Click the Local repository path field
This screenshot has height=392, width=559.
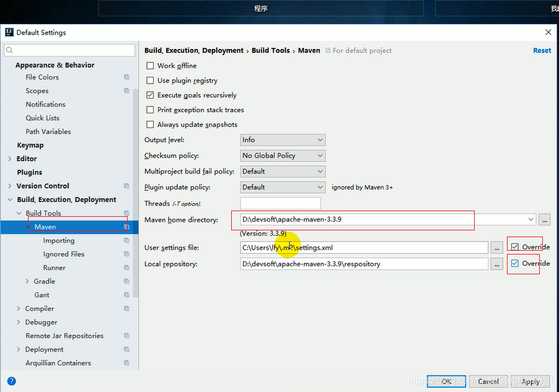364,264
